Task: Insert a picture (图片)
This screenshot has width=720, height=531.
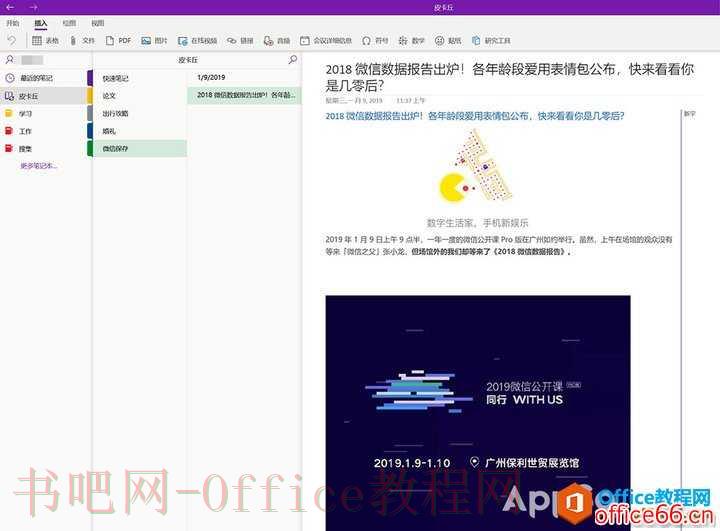Action: [x=154, y=40]
